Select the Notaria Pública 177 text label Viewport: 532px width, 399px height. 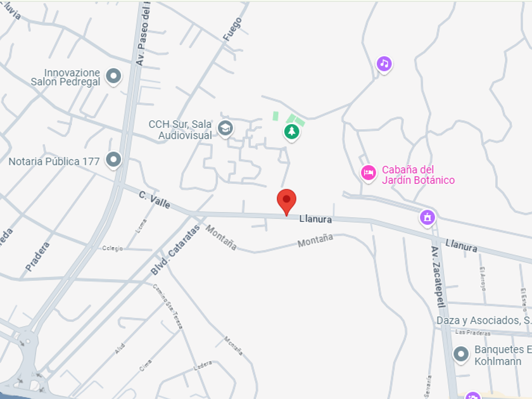(54, 161)
